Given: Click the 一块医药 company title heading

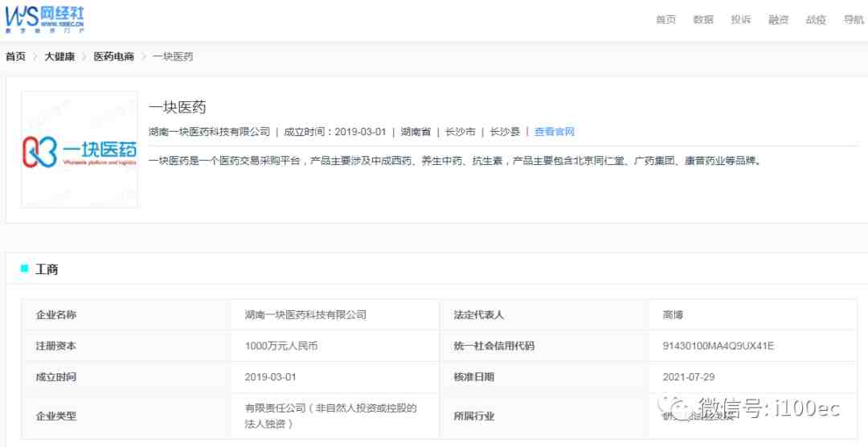Looking at the screenshot, I should [x=177, y=107].
